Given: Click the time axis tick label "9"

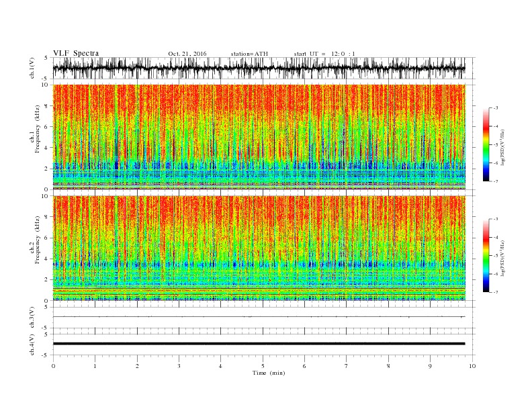Looking at the screenshot, I should 430,366.
